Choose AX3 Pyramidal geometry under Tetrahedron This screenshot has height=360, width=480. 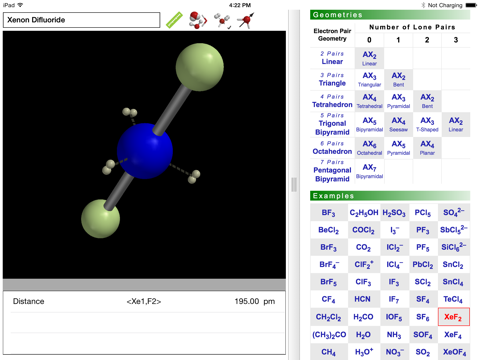coord(398,101)
